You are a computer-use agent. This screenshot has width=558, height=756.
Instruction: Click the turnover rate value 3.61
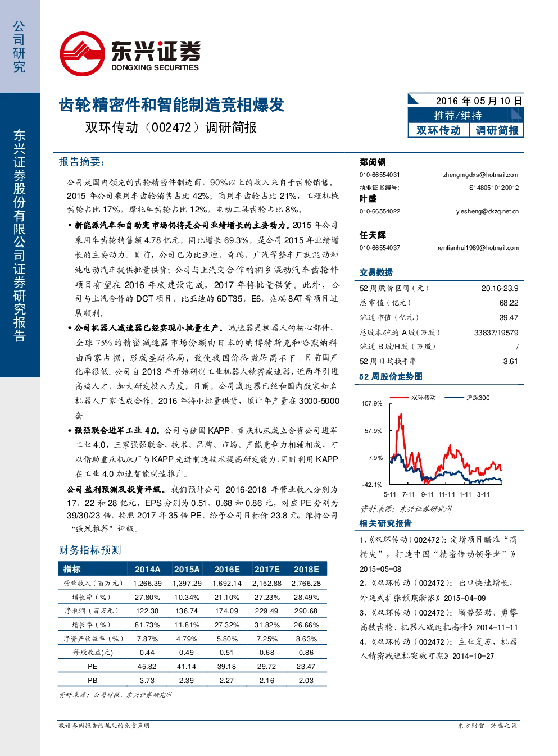click(510, 361)
